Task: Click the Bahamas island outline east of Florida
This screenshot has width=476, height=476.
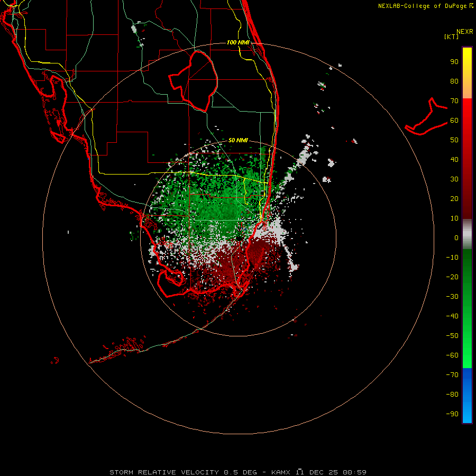Action: [426, 117]
